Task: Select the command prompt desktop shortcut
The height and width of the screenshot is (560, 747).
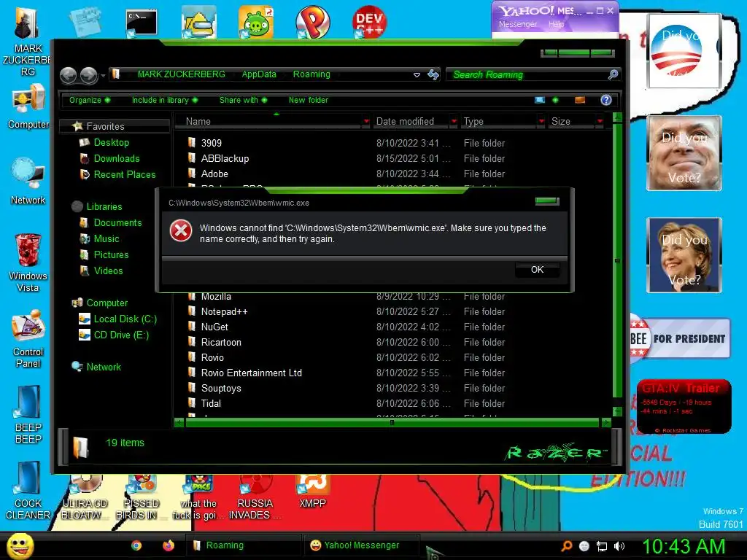Action: (142, 23)
